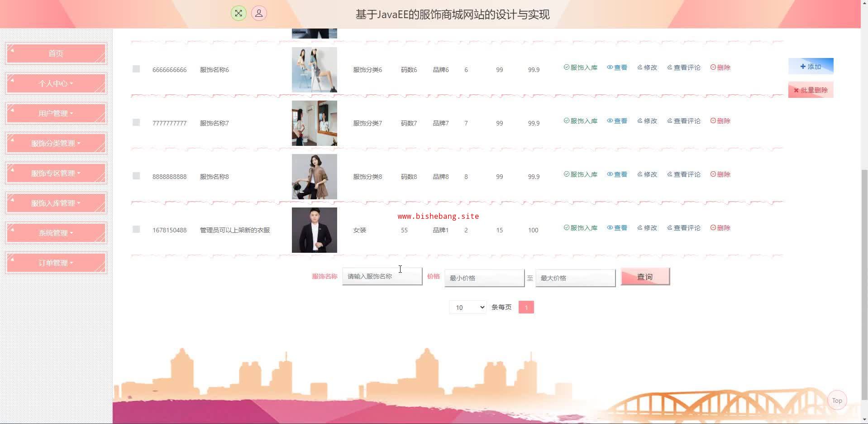
Task: View details of 服饰名称8 with 查看
Action: (617, 174)
